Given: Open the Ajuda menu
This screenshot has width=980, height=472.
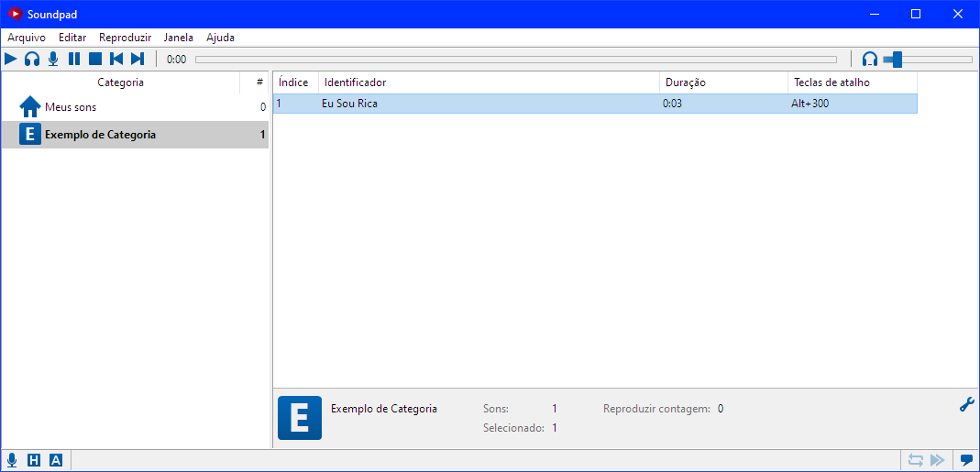Looking at the screenshot, I should 220,38.
